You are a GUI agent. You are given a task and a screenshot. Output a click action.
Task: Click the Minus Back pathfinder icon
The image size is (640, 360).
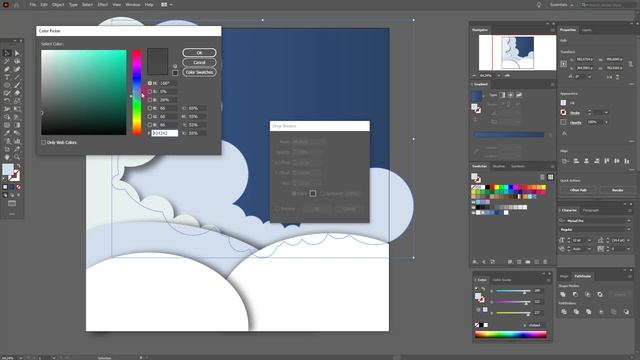click(626, 312)
